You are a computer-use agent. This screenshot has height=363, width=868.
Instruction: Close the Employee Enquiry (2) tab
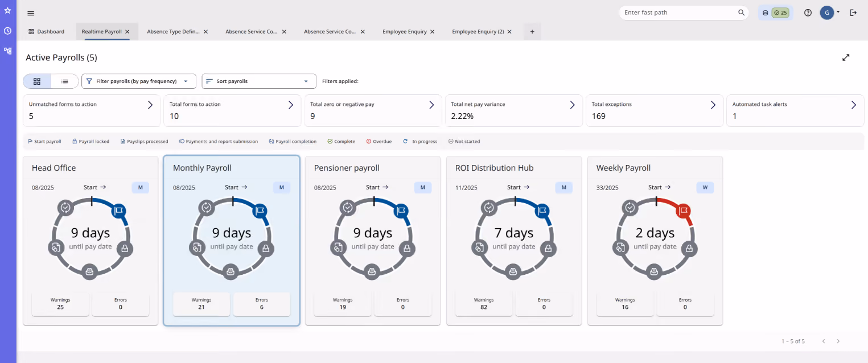point(509,32)
